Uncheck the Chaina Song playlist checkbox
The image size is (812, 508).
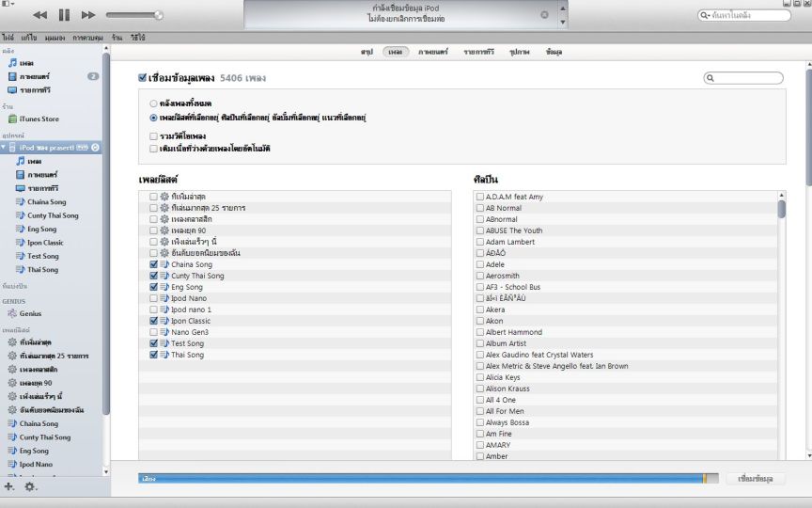coord(153,264)
